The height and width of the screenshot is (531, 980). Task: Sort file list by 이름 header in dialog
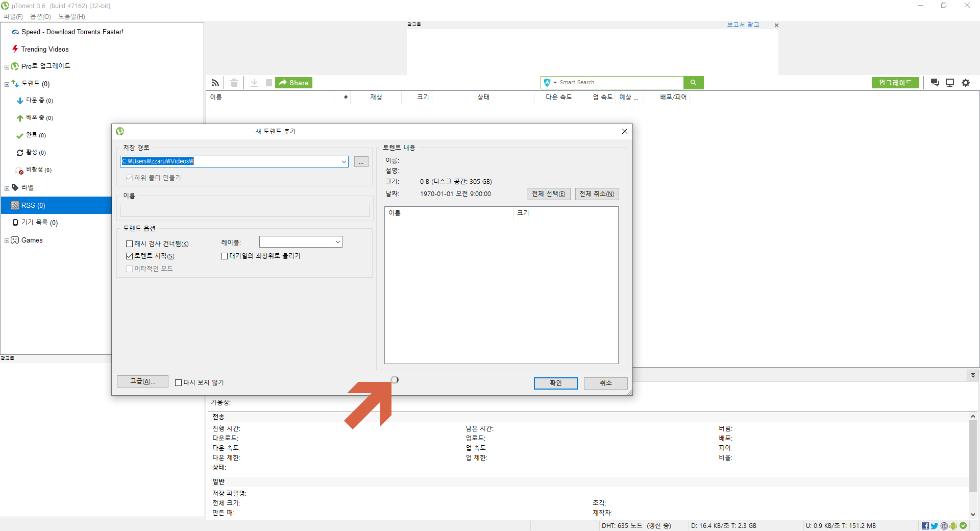coord(449,213)
